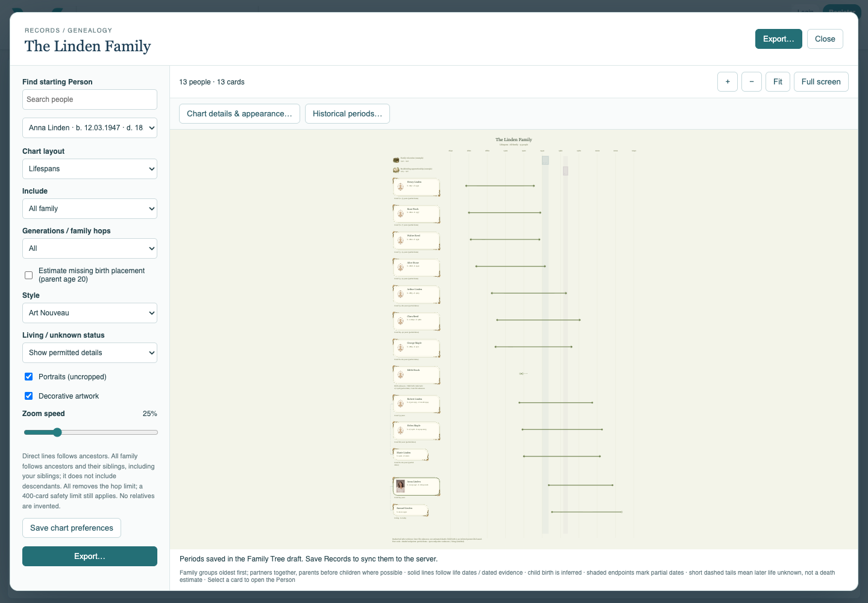The height and width of the screenshot is (603, 868).
Task: Open Historical periods settings
Action: (347, 113)
